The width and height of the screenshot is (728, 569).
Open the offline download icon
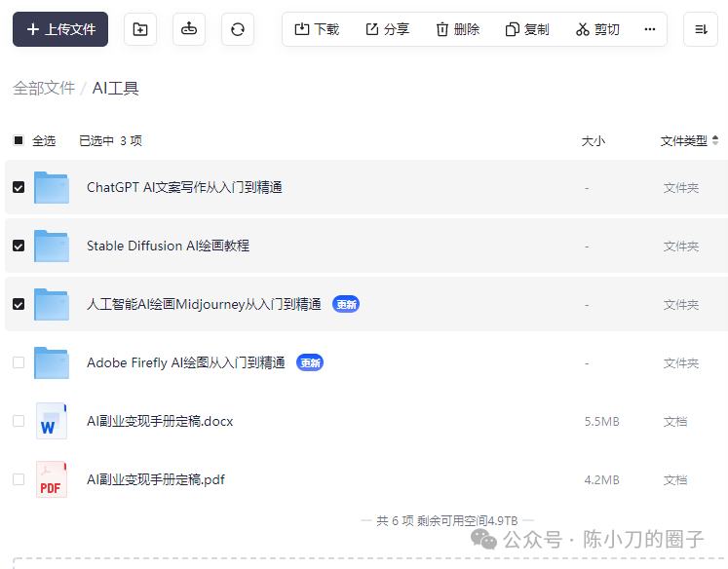coord(189,29)
